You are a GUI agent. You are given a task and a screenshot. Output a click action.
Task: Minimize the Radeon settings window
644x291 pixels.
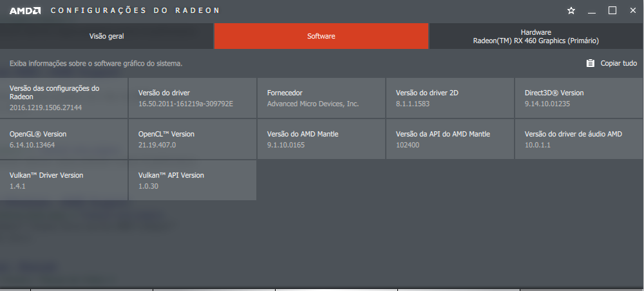coord(592,11)
